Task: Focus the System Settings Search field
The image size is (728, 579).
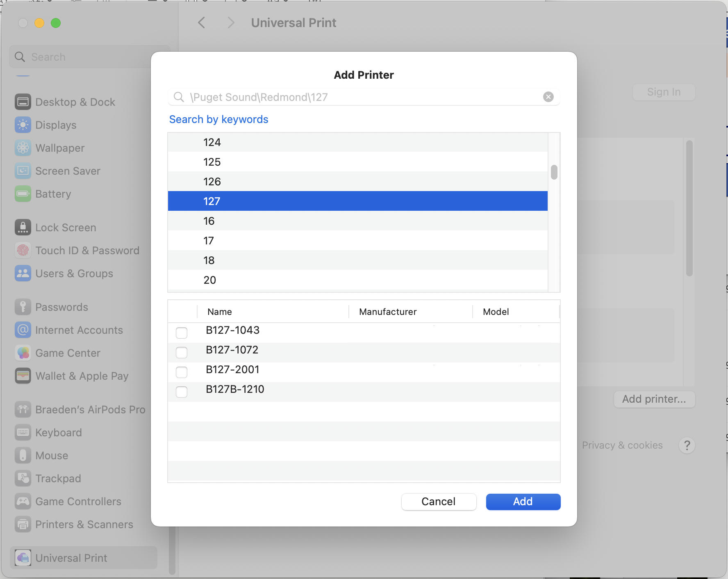Action: click(89, 57)
